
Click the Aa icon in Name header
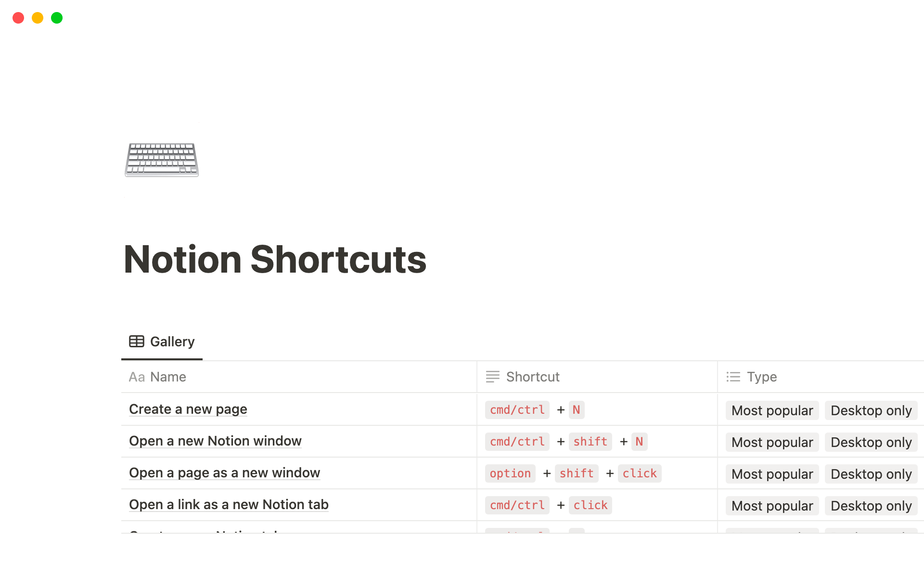coord(137,377)
